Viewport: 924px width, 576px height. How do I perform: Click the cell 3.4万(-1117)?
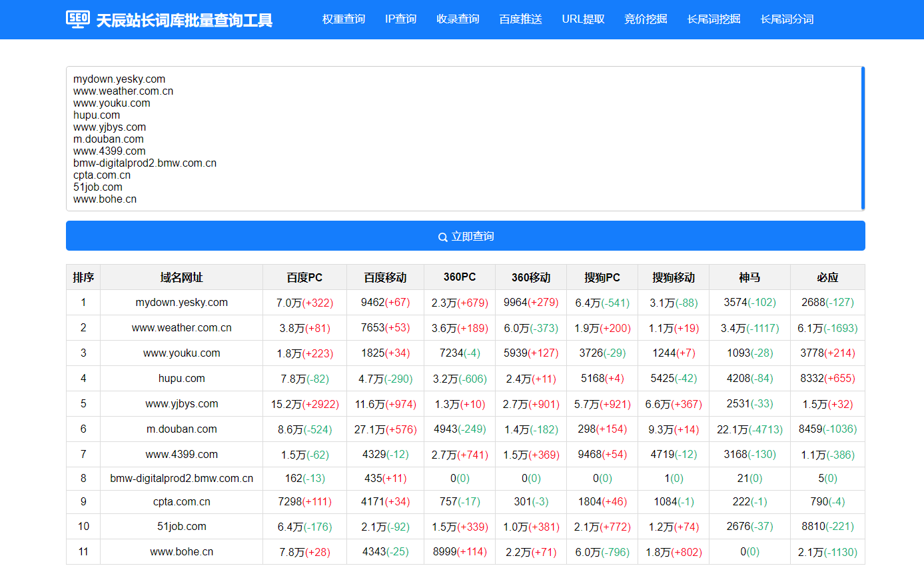tap(749, 328)
